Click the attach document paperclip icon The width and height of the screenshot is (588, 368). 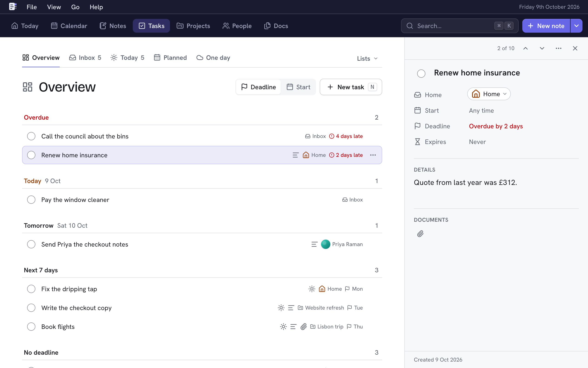point(420,234)
